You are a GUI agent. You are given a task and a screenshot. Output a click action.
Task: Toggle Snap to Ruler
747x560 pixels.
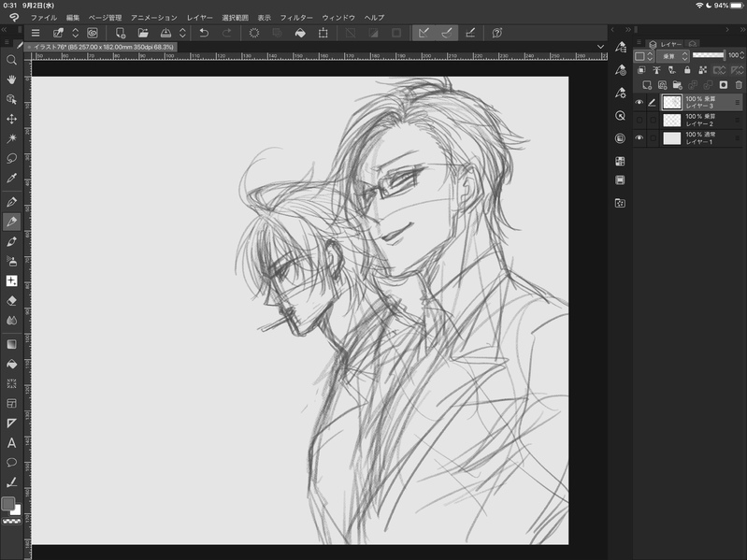pyautogui.click(x=424, y=33)
